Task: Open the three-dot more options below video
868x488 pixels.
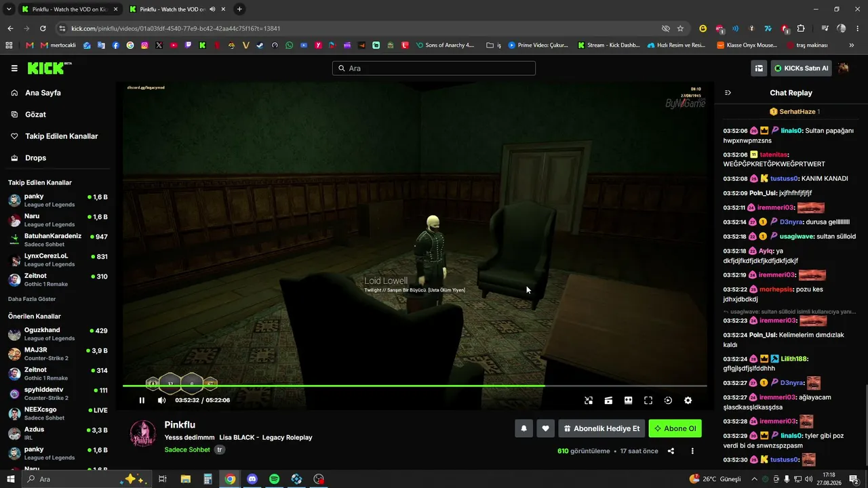Action: tap(692, 451)
